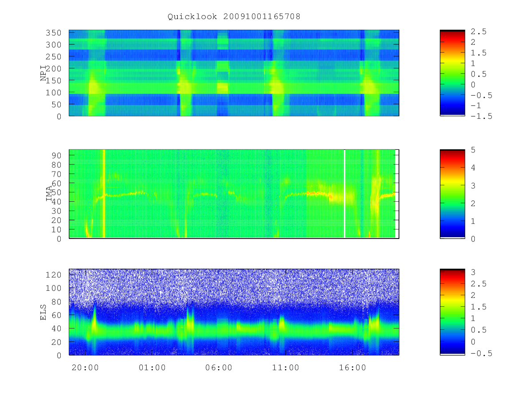Click the ELS color scale bar
Viewport: 532px width, 399px height.
[452, 312]
